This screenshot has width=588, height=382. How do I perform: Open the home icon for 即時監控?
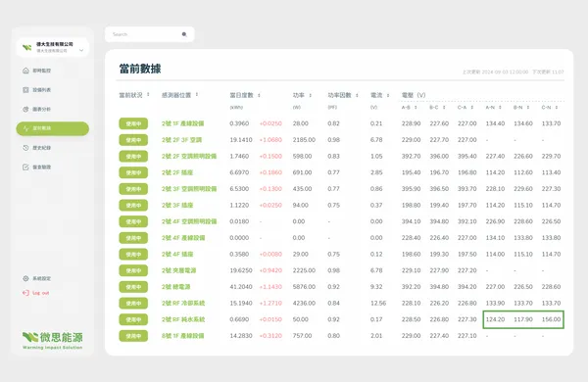[25, 71]
